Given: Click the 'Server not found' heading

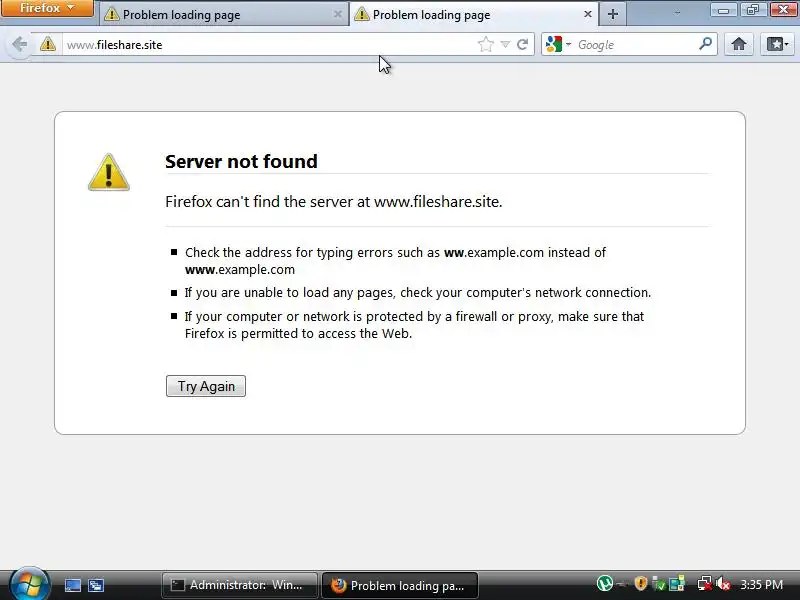Looking at the screenshot, I should click(241, 161).
